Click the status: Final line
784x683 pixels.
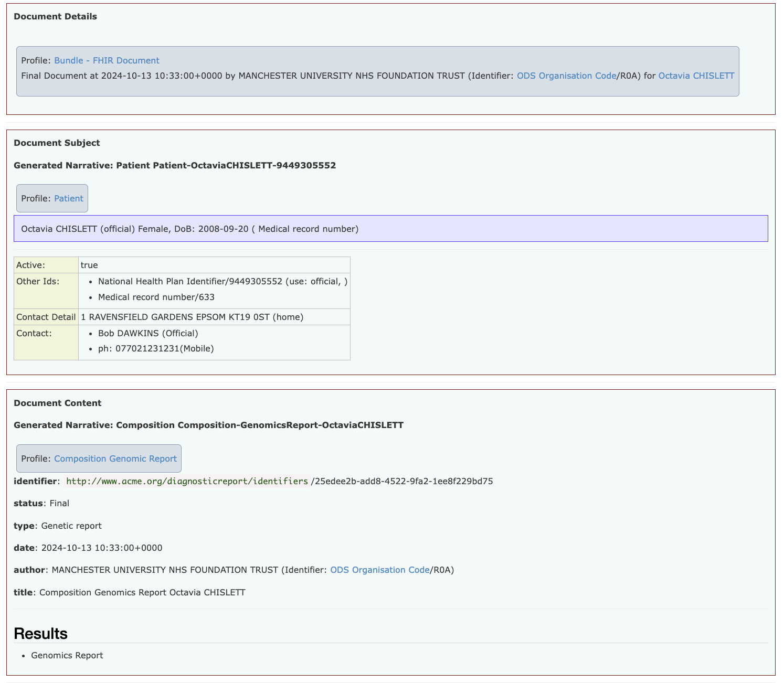point(41,503)
